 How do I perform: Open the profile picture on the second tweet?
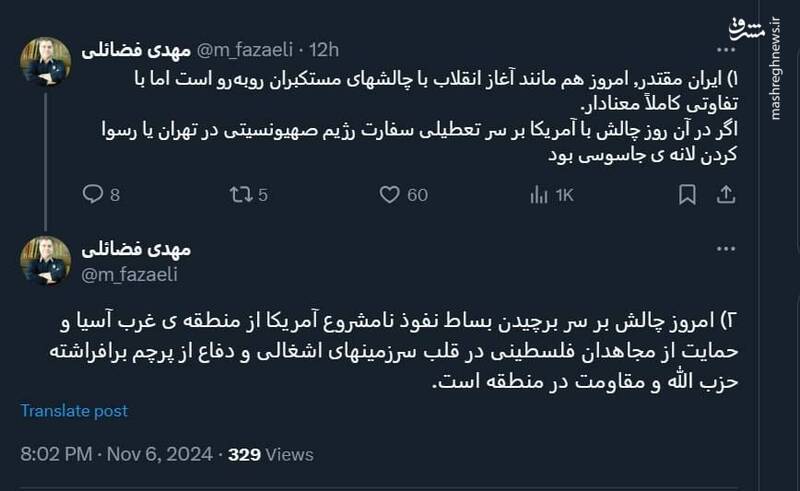pos(45,261)
